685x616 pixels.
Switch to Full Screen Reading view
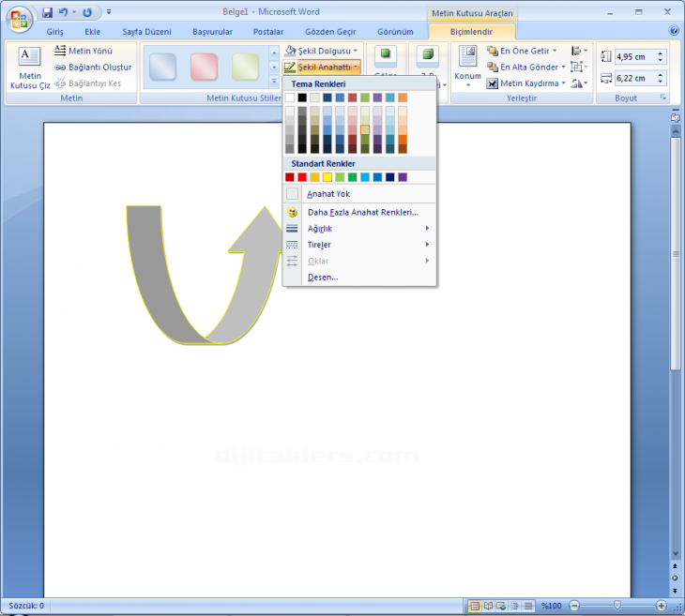pyautogui.click(x=488, y=606)
